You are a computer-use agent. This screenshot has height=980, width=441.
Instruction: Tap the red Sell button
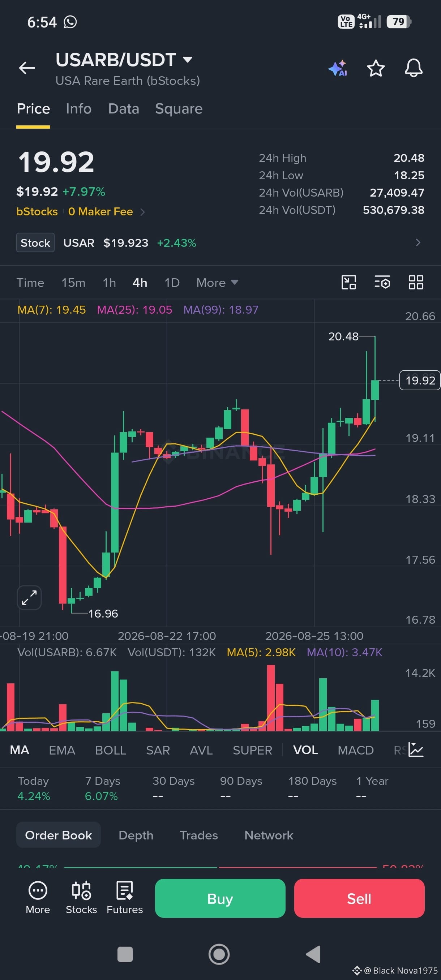click(359, 898)
